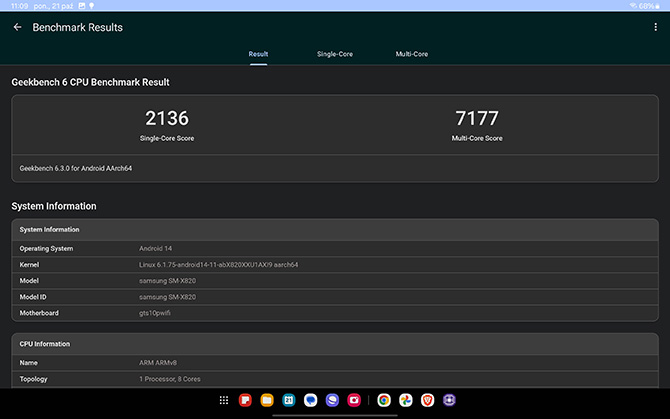This screenshot has height=419, width=670.
Task: Tap the location pin icon in status bar
Action: click(91, 6)
